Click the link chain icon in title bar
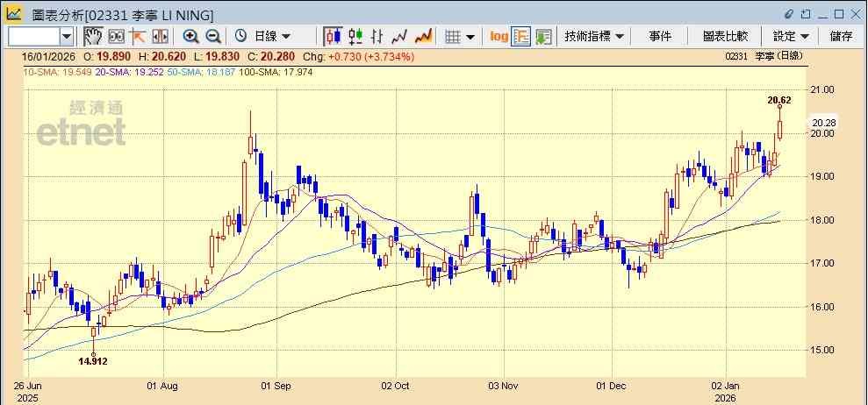Image resolution: width=868 pixels, height=405 pixels. click(789, 14)
